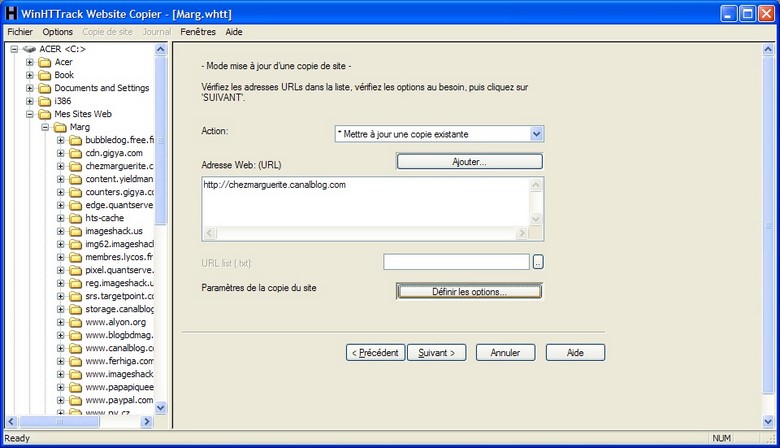Select www.ferhiga.com tree entry

point(119,361)
